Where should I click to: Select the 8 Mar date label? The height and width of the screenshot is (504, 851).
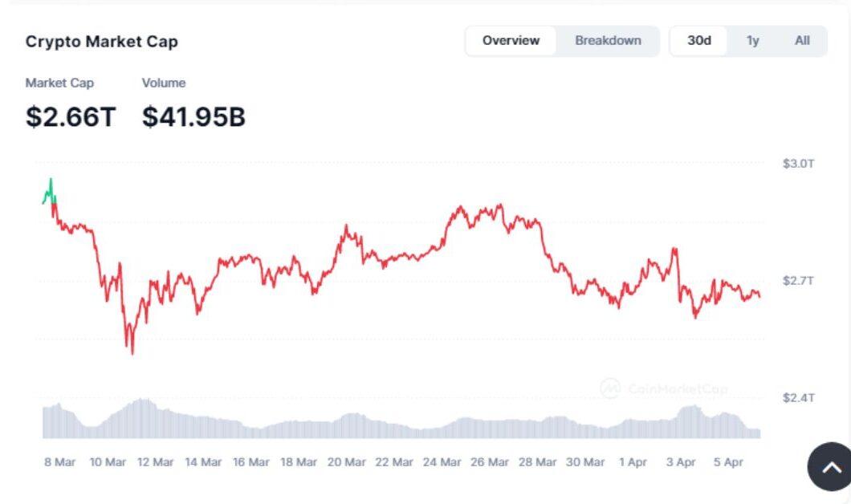coord(59,462)
